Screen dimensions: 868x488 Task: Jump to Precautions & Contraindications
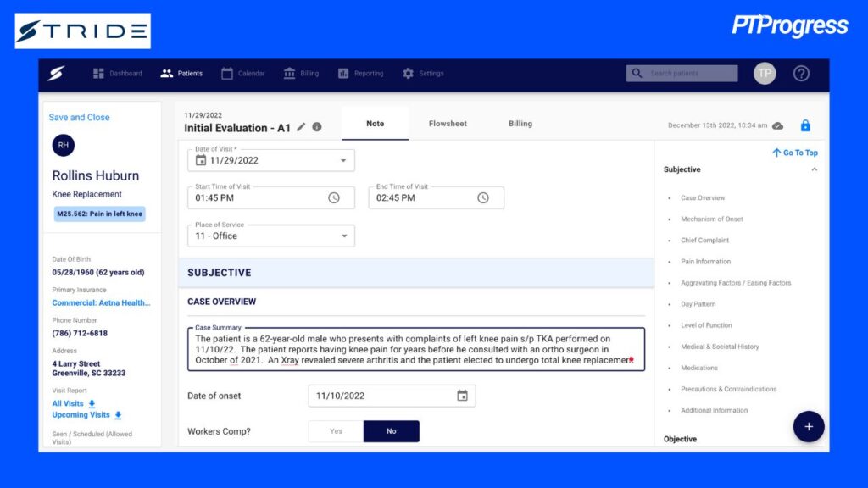(728, 389)
